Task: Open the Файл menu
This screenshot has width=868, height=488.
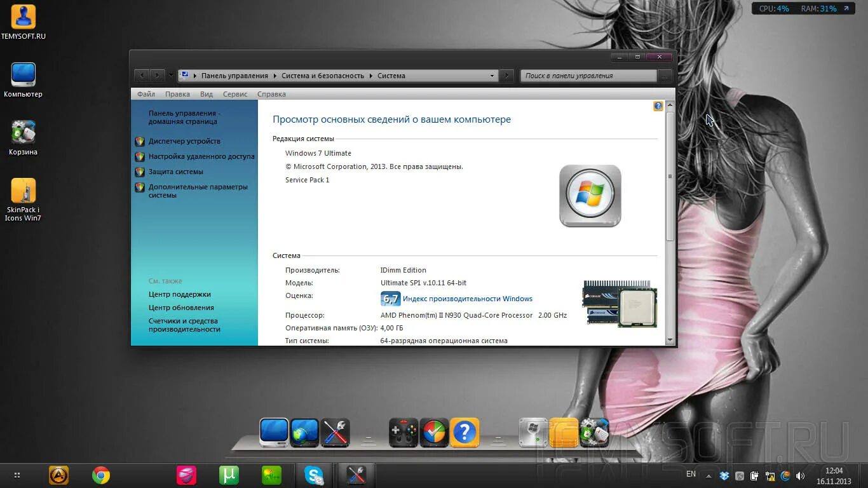Action: click(146, 94)
